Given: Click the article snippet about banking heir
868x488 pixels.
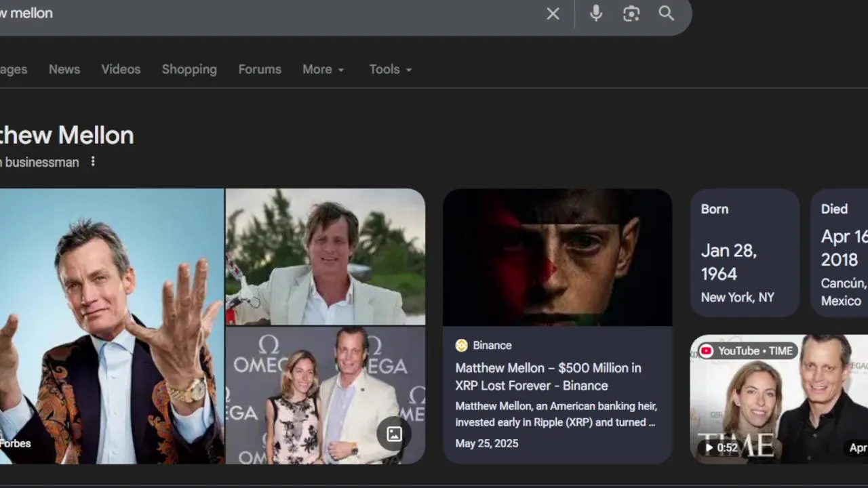Looking at the screenshot, I should [x=555, y=414].
